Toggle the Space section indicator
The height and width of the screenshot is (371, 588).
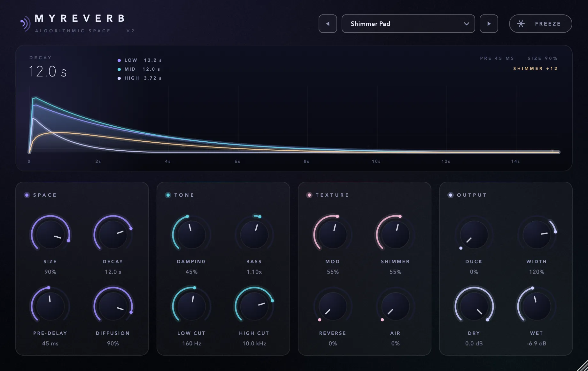pos(27,195)
